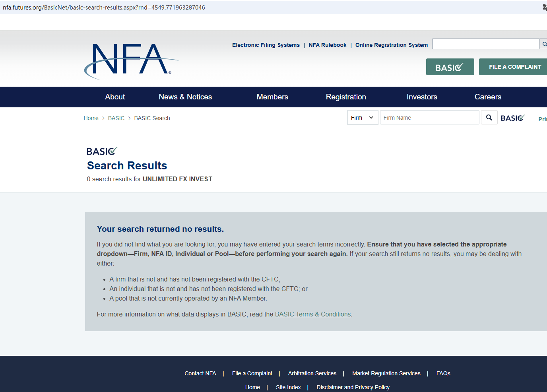Open the NFA Rulebook link

tap(328, 45)
